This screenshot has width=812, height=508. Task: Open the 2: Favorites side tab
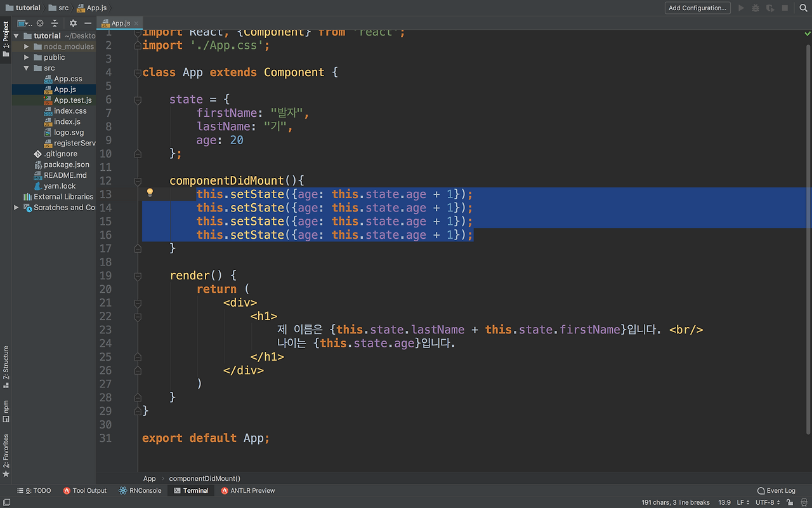pos(6,455)
